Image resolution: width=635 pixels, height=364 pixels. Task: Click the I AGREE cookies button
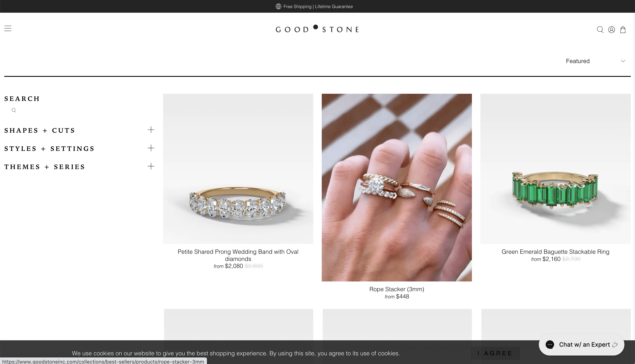click(x=495, y=353)
